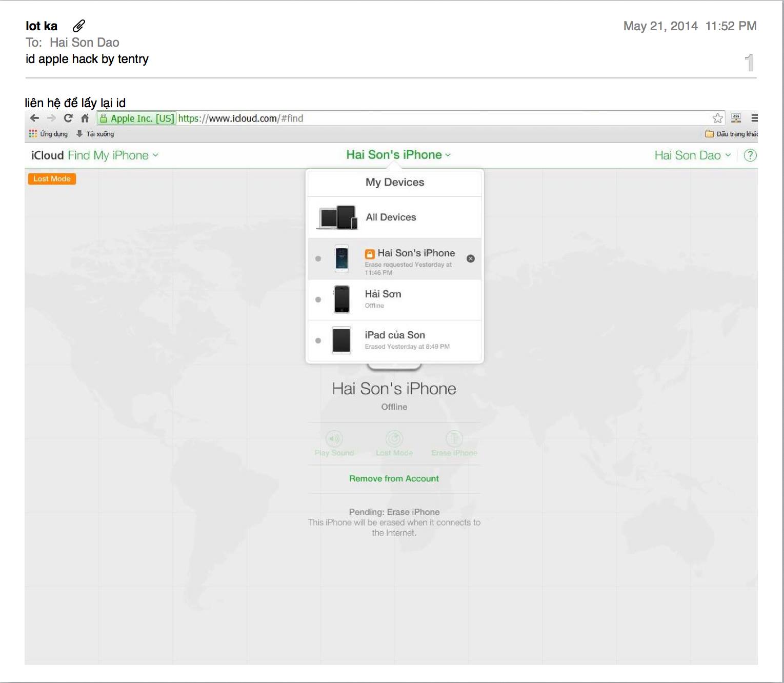
Task: Click the orange Lost Mode badge
Action: 52,179
